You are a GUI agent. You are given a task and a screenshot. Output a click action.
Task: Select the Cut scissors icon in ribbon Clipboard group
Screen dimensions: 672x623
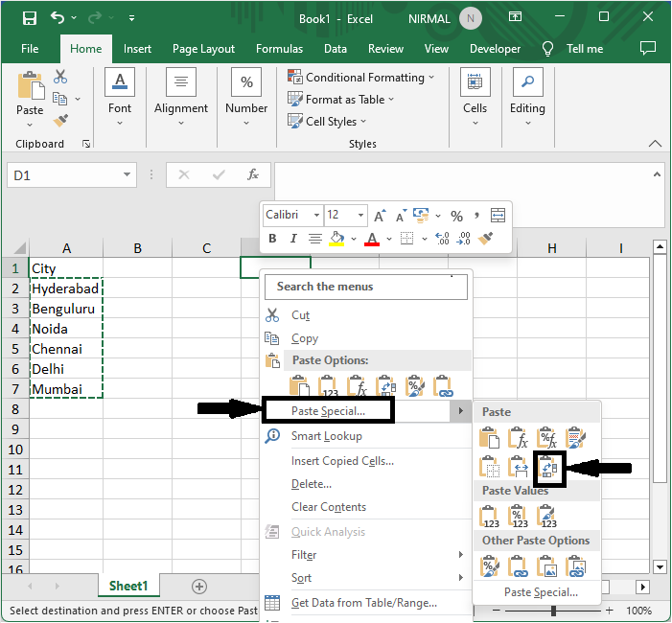coord(60,77)
